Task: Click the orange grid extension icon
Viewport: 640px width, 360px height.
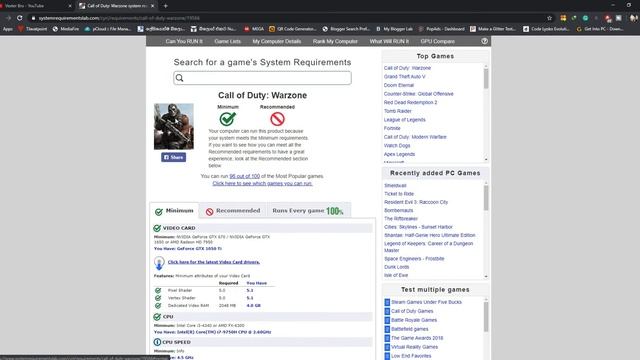Action: pyautogui.click(x=563, y=18)
